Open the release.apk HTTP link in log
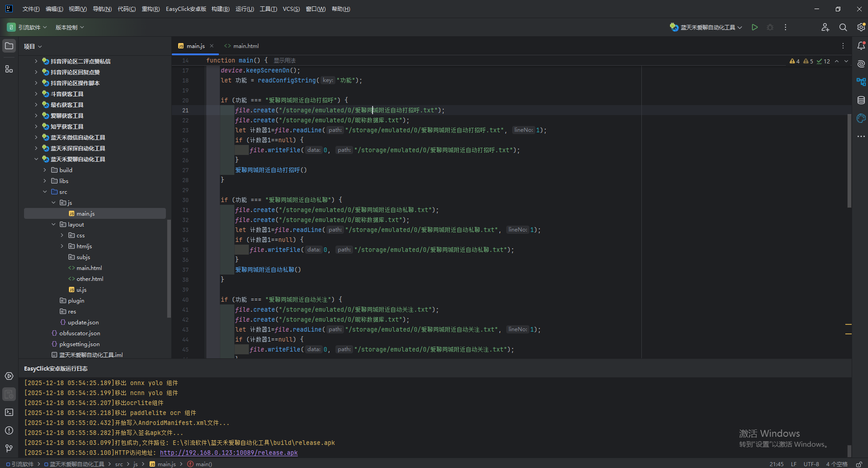The width and height of the screenshot is (868, 468). click(228, 453)
